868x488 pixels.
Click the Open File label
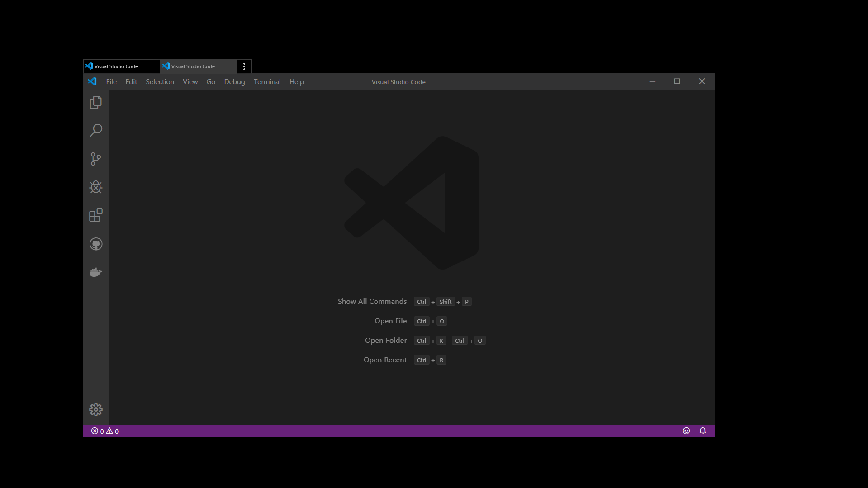click(x=390, y=321)
